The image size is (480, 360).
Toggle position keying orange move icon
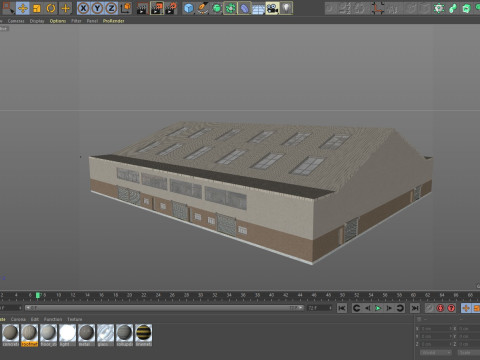pos(466,308)
